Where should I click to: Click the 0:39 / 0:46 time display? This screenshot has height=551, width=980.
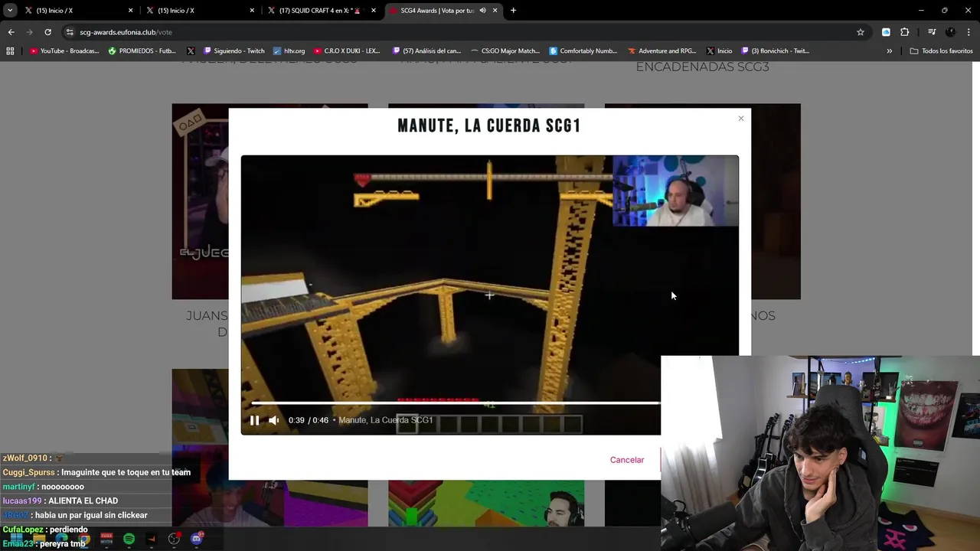click(308, 420)
